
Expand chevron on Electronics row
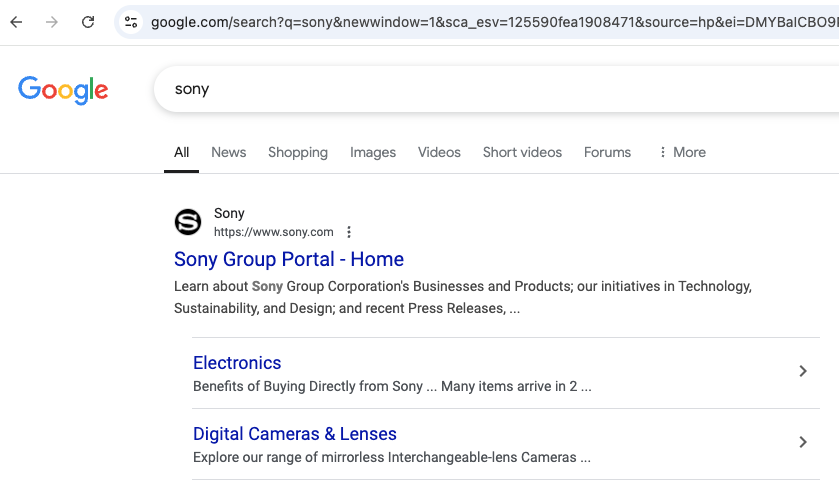coord(803,371)
